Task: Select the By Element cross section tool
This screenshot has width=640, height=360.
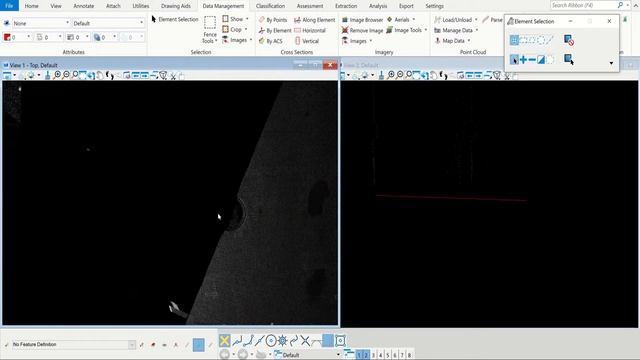Action: coord(275,30)
